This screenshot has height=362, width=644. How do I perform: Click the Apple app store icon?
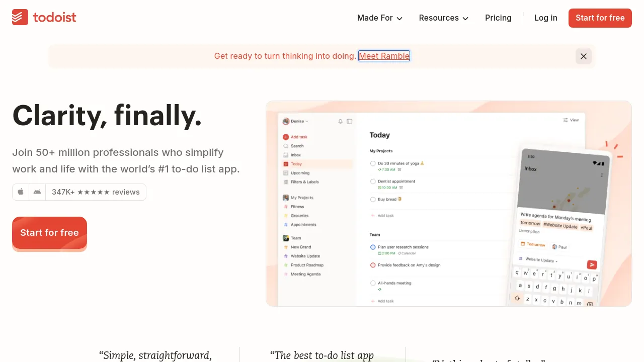pos(21,192)
